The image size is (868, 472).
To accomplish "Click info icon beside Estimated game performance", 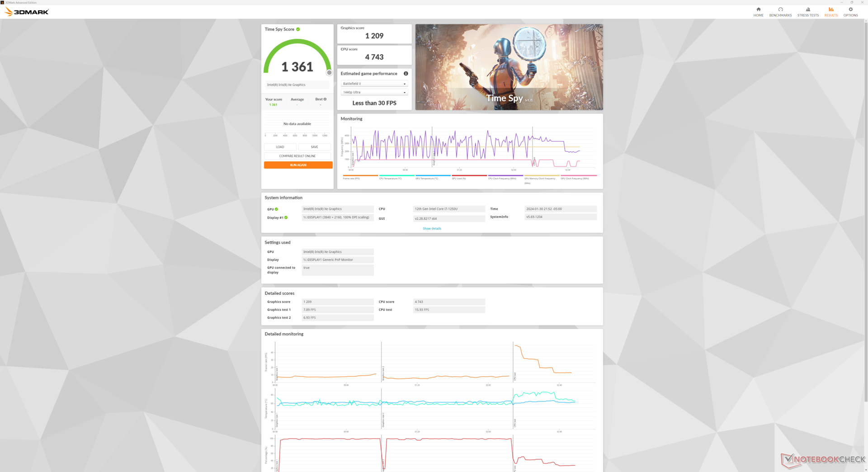I will 406,74.
